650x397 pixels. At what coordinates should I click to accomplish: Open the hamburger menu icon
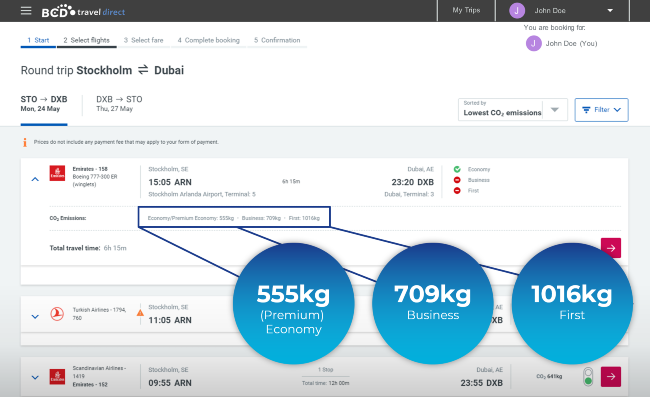(26, 10)
